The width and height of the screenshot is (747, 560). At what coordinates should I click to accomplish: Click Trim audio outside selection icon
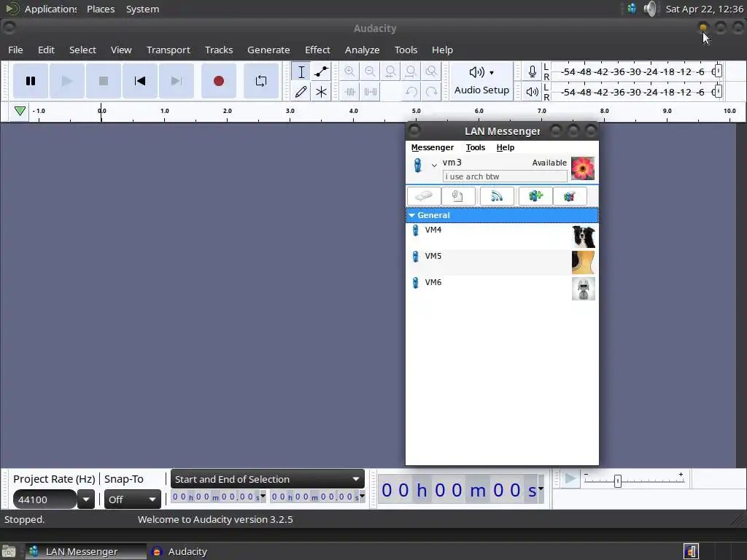350,91
